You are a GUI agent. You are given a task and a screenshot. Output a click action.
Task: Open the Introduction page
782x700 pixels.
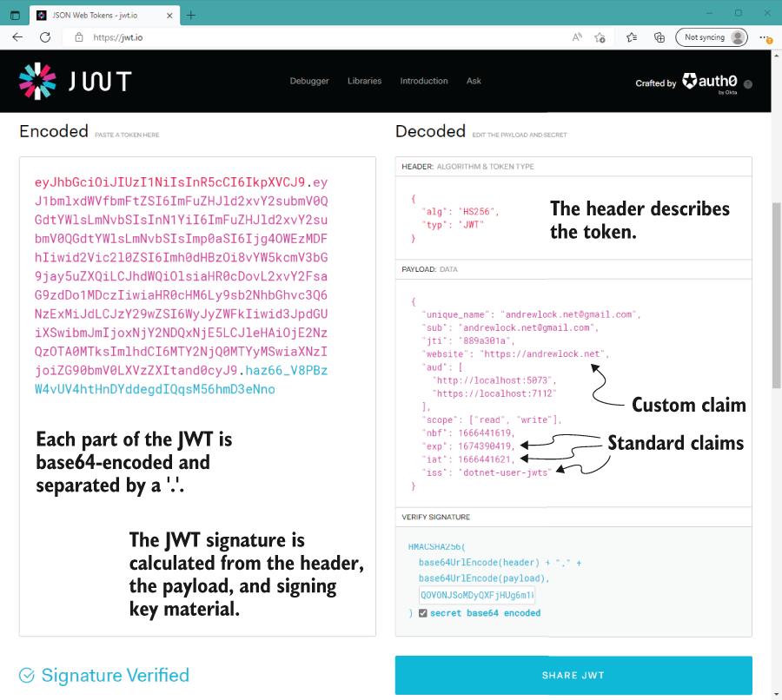click(424, 81)
